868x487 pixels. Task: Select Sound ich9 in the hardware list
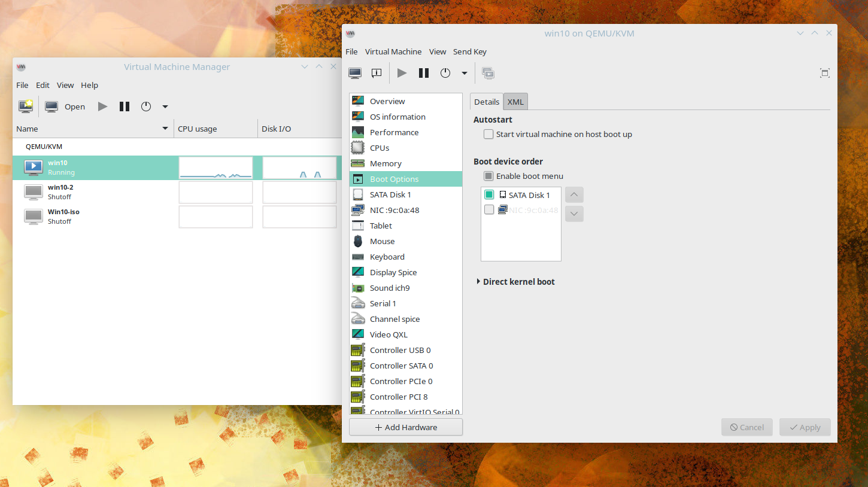click(x=406, y=288)
